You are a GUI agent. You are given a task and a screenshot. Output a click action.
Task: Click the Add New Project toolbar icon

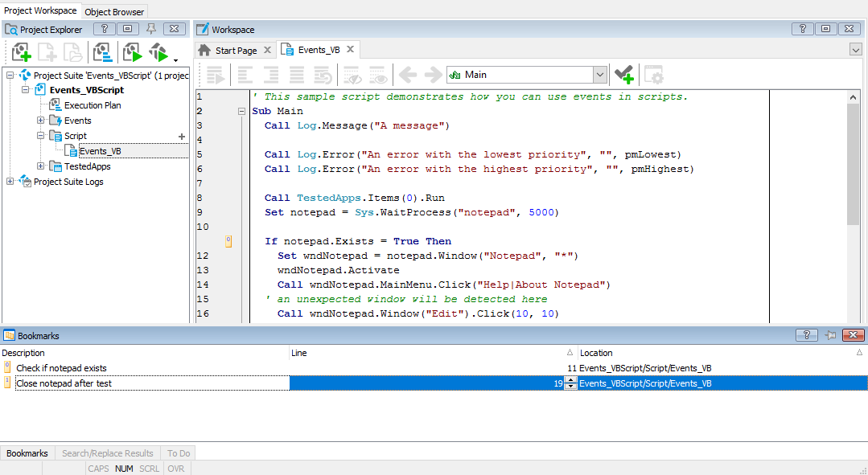(x=22, y=53)
